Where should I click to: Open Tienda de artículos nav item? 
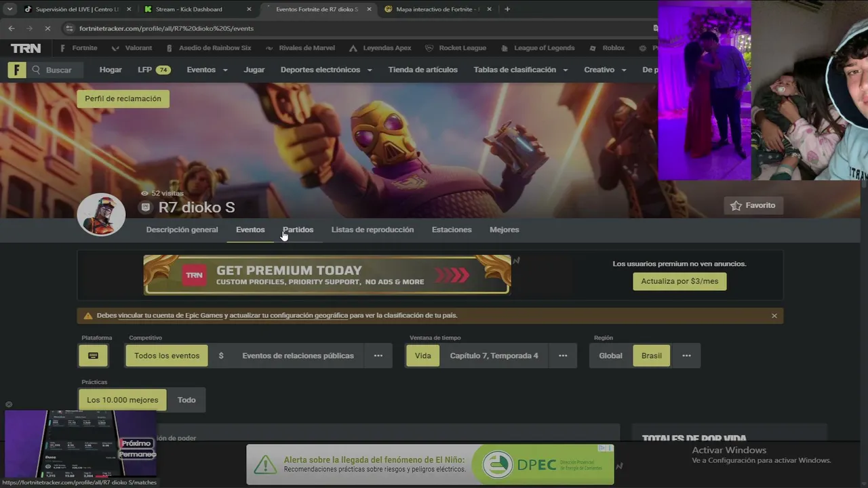423,70
